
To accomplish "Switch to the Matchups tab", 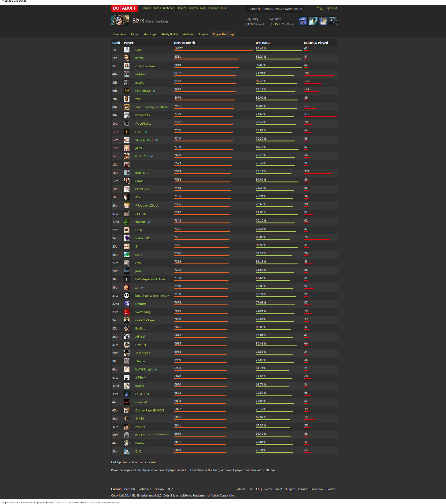I will tap(150, 34).
